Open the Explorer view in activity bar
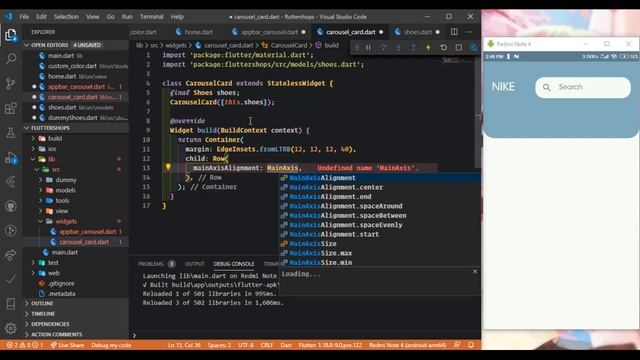Viewport: 640px width, 360px height. click(x=11, y=35)
